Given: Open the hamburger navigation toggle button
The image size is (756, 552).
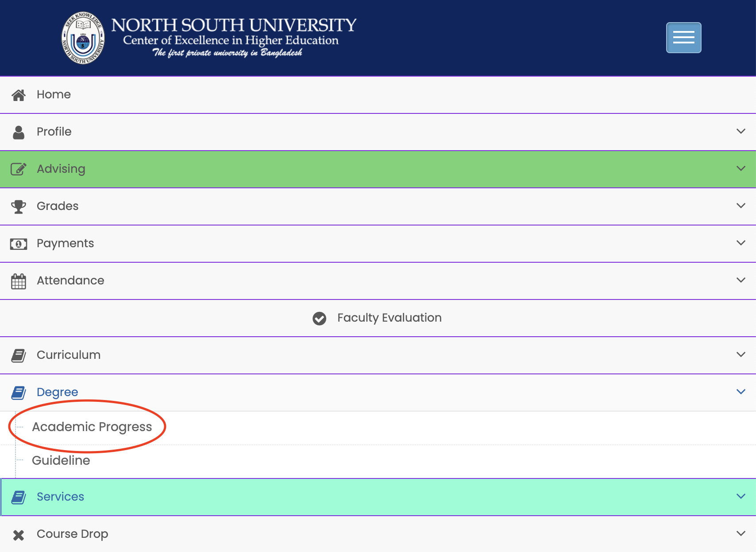Looking at the screenshot, I should (x=683, y=38).
